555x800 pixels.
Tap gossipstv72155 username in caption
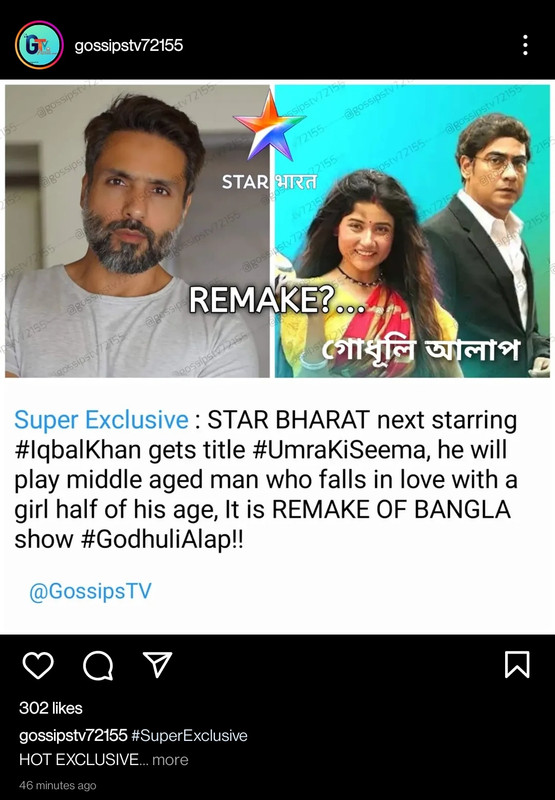click(x=73, y=736)
